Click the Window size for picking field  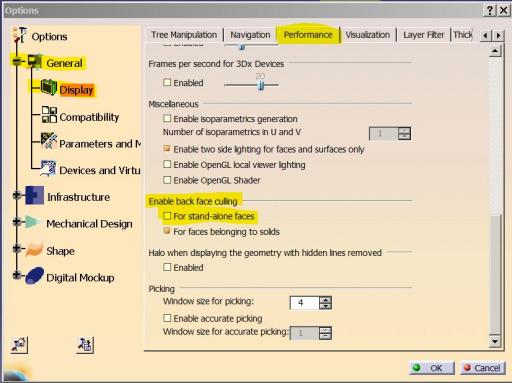pyautogui.click(x=304, y=303)
